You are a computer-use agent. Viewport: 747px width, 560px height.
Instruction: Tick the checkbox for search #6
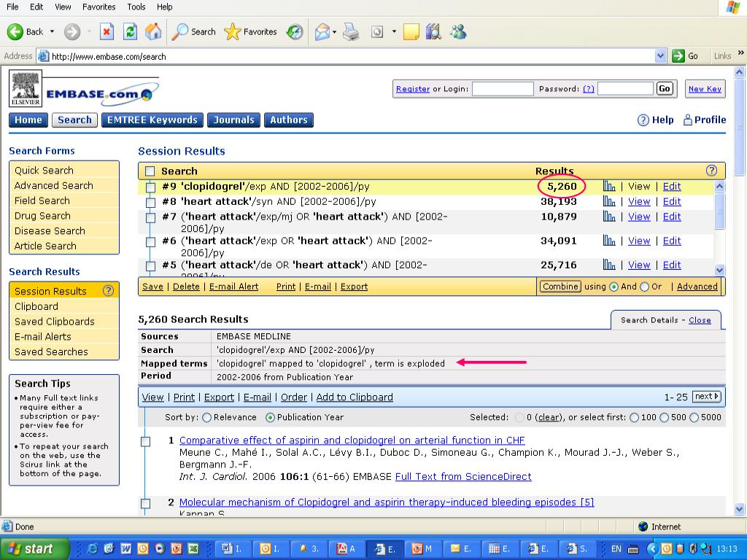click(x=150, y=242)
